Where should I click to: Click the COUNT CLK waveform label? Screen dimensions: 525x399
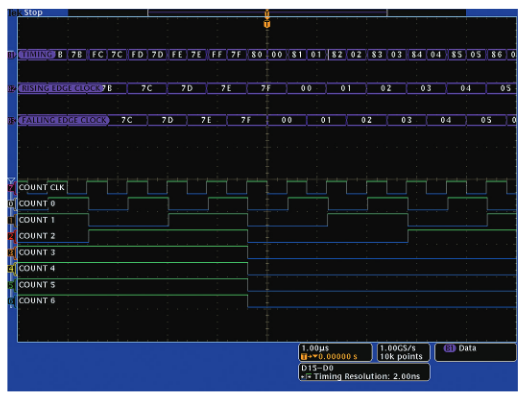[42, 187]
